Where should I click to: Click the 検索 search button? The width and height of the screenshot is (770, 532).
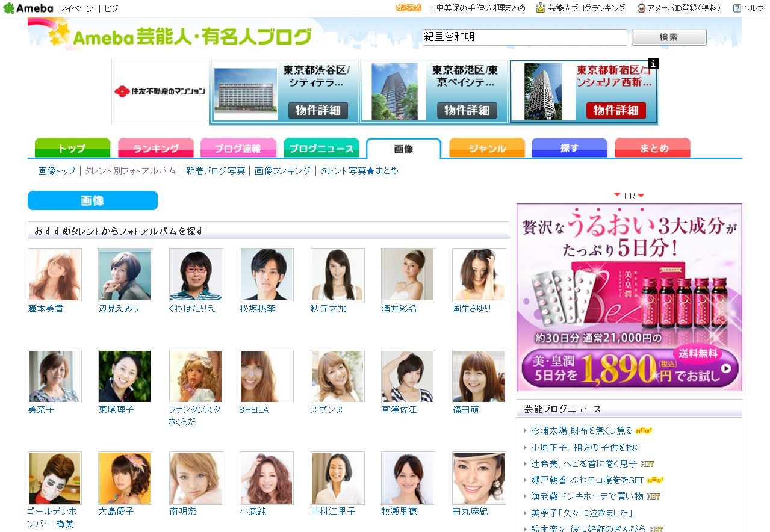coord(669,37)
